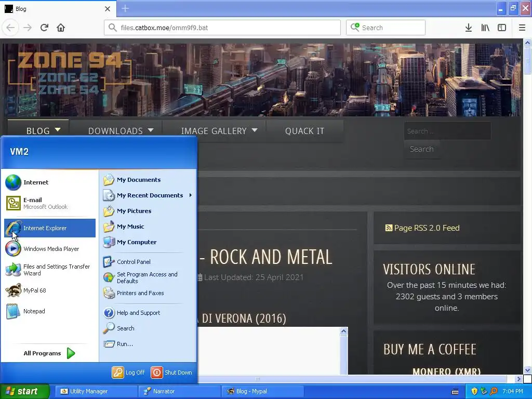The width and height of the screenshot is (532, 399).
Task: Expand My Recent Documents submenu
Action: [148, 195]
